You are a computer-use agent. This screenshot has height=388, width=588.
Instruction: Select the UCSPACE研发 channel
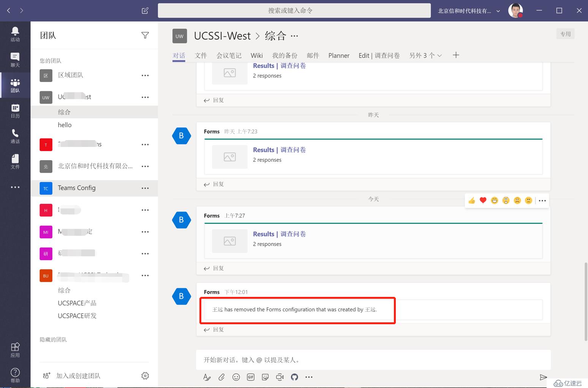(77, 316)
